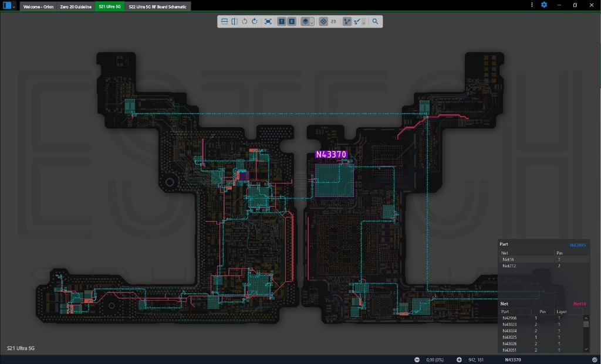The width and height of the screenshot is (601, 364).
Task: Click the status bar corner target icon
Action: click(x=595, y=360)
